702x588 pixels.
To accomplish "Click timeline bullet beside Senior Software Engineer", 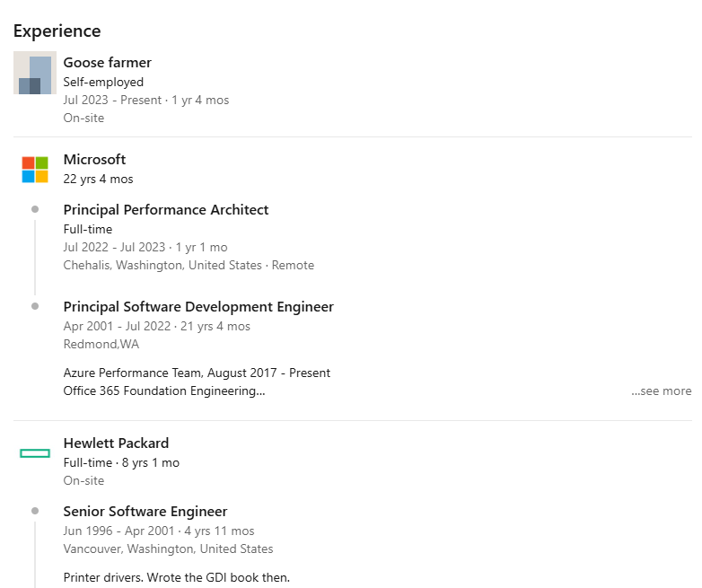I will pyautogui.click(x=35, y=511).
